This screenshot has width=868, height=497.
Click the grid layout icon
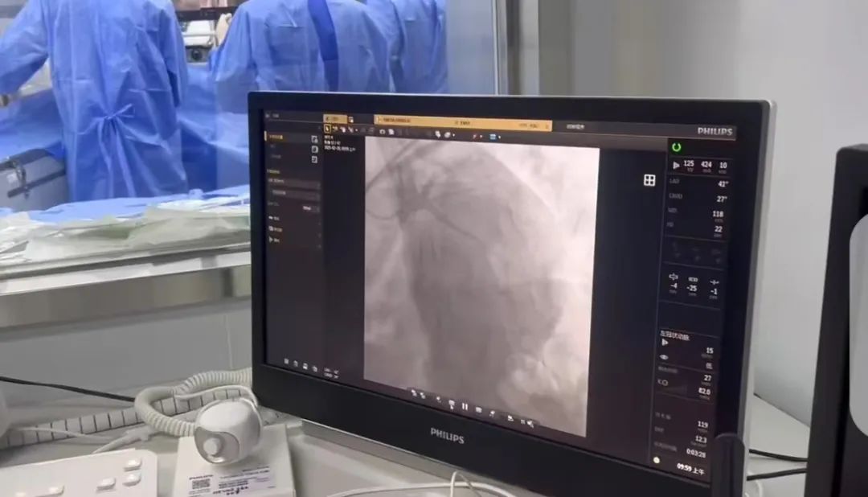pyautogui.click(x=649, y=180)
